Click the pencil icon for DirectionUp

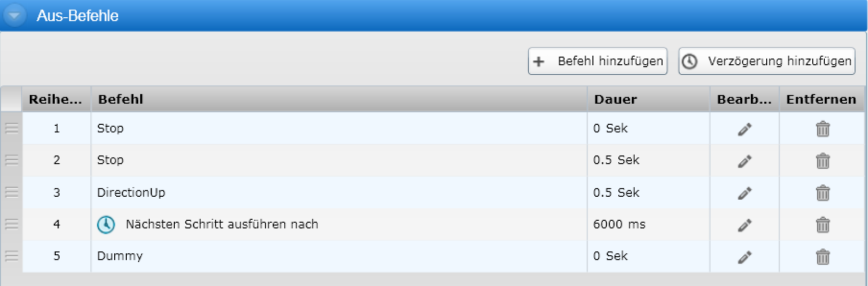coord(744,193)
